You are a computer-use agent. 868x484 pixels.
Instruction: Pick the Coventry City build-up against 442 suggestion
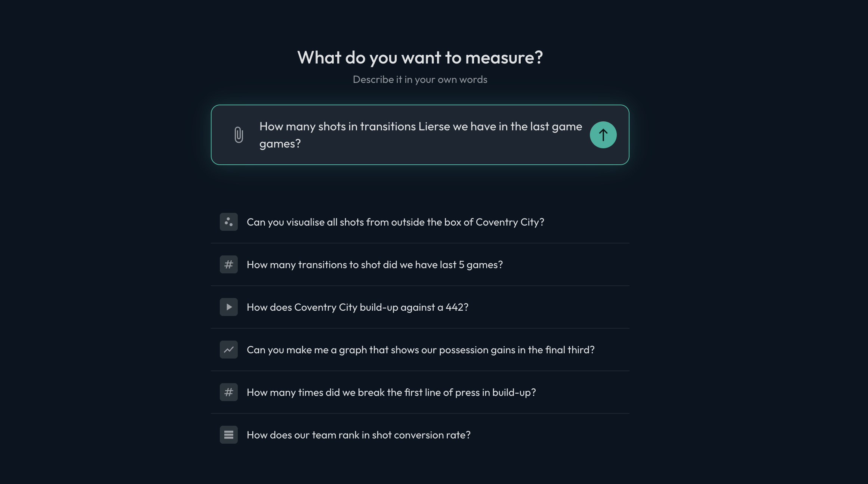(x=420, y=307)
